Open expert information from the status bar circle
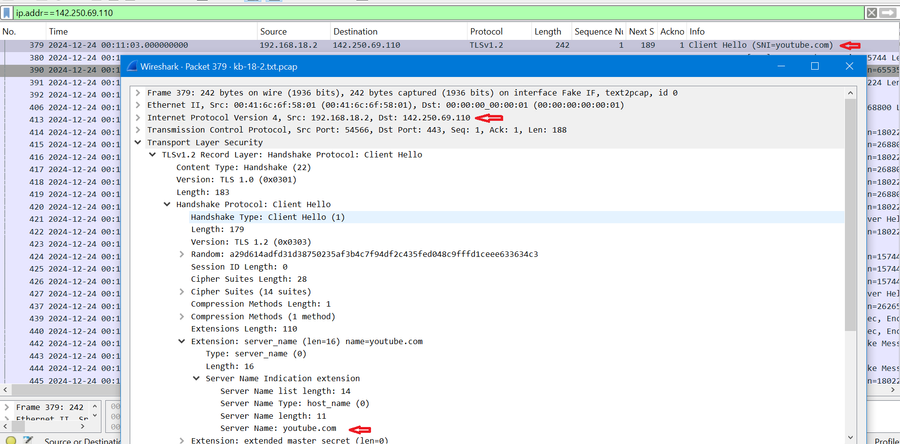Image resolution: width=900 pixels, height=444 pixels. click(10, 440)
